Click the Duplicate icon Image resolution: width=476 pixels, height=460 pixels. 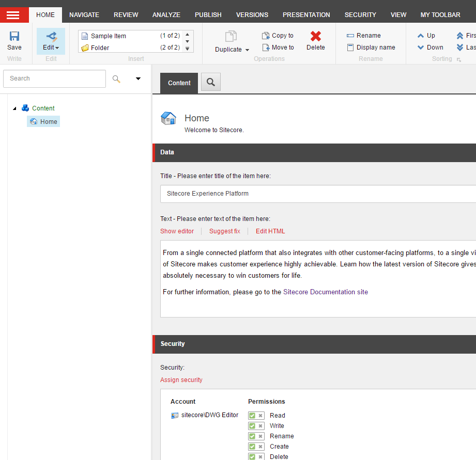click(x=231, y=36)
